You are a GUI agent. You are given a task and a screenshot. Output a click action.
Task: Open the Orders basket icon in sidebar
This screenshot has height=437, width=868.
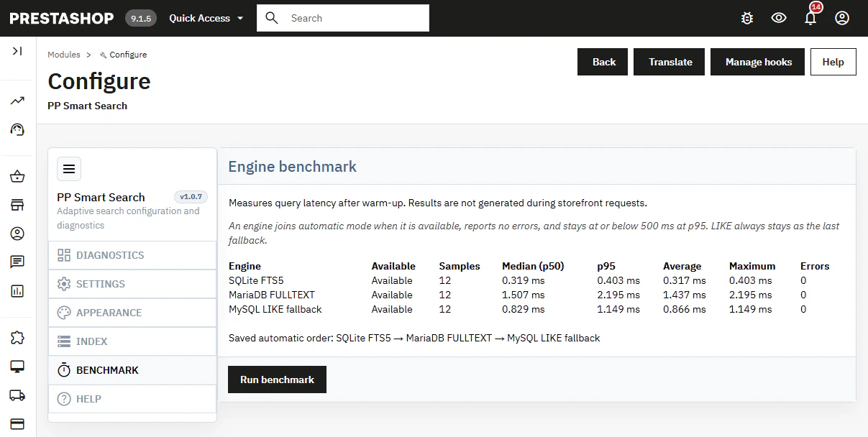coord(17,177)
